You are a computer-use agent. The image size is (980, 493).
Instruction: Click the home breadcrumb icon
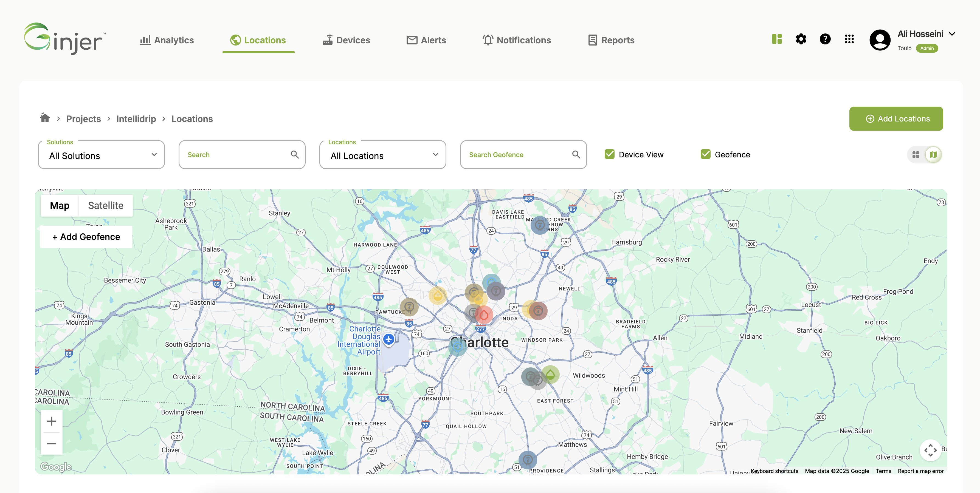[x=45, y=118]
